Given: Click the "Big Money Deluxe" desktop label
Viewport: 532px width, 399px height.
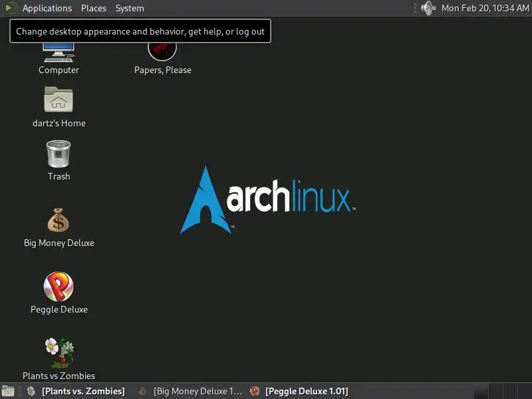Looking at the screenshot, I should click(59, 243).
